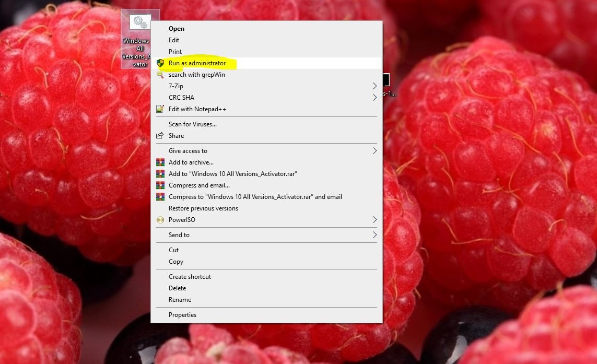Open the Send to menu entry
Screen dimensions: 597x364
point(266,235)
